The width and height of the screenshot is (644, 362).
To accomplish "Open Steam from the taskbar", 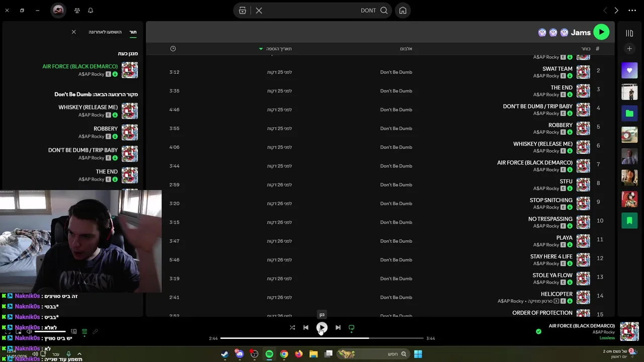I will [x=225, y=354].
